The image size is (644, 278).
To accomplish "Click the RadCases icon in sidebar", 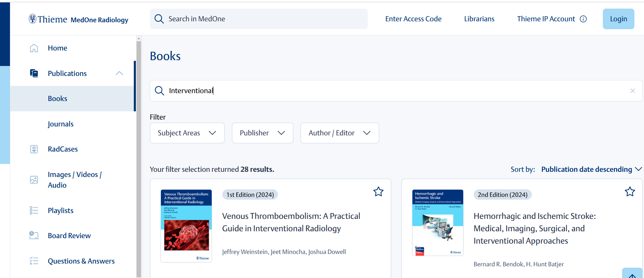I will [x=34, y=149].
